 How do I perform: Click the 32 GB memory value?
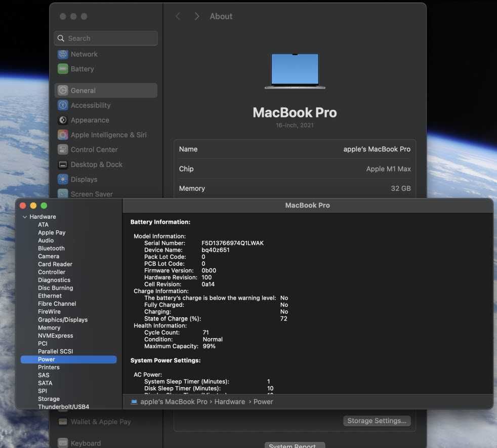(x=401, y=188)
